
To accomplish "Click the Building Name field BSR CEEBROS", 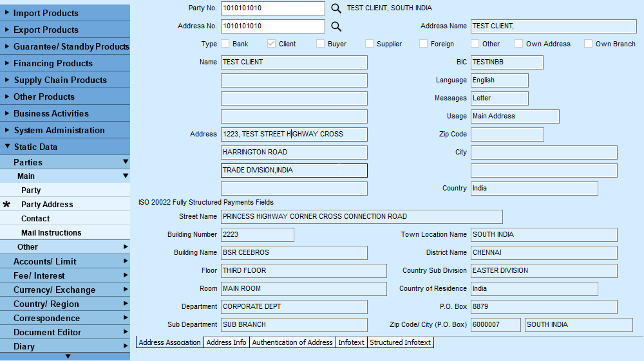I will point(294,253).
